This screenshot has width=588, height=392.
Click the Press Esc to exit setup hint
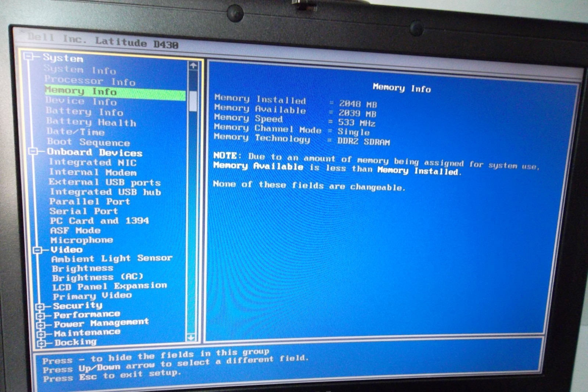112,376
